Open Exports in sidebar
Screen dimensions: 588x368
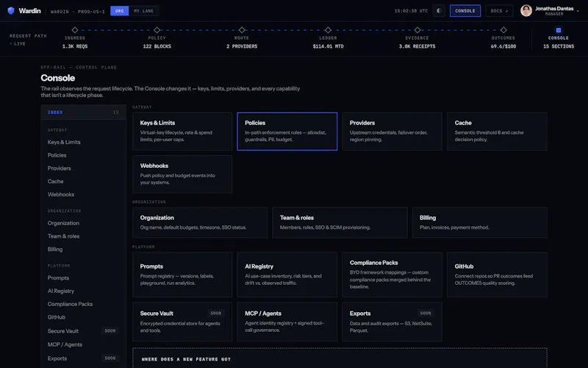pos(57,358)
